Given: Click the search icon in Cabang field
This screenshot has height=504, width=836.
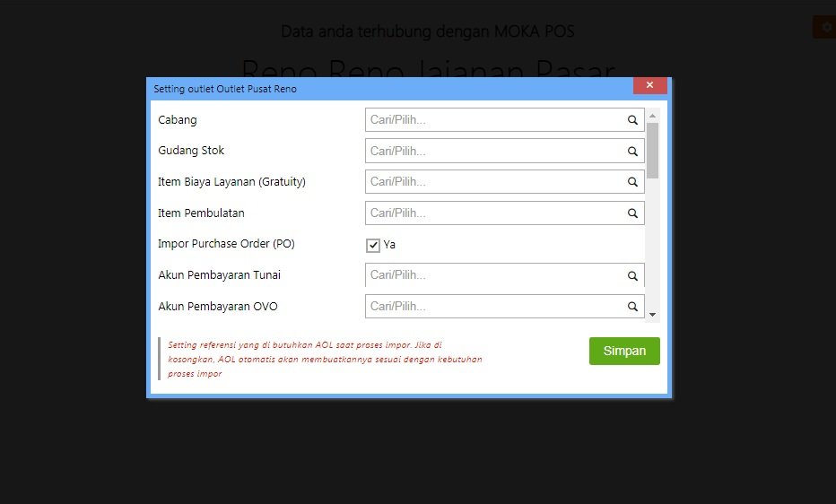Looking at the screenshot, I should pyautogui.click(x=632, y=120).
